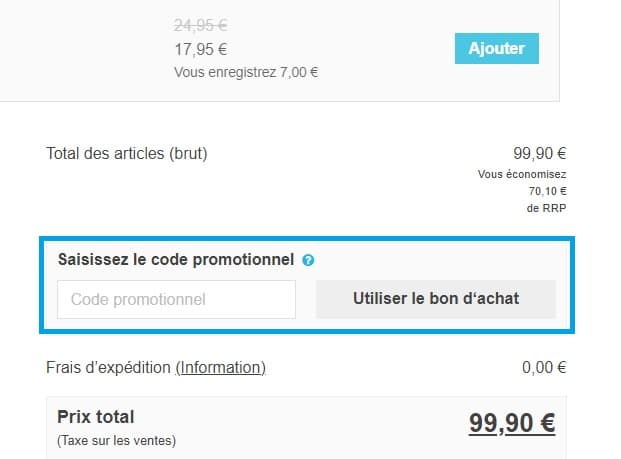
Task: Click the Total des articles (brut) label
Action: click(x=127, y=154)
